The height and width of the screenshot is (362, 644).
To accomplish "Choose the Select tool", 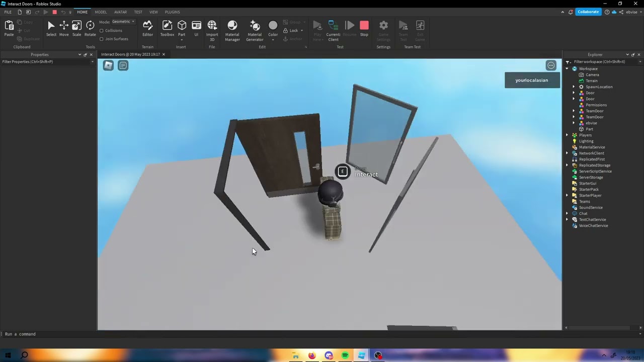I will tap(51, 28).
